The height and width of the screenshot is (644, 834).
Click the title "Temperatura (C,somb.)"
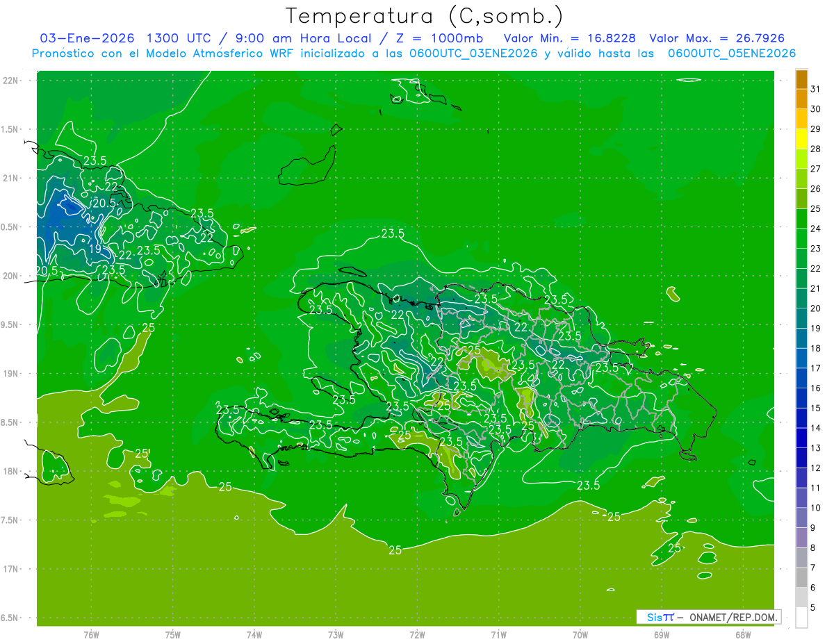click(424, 16)
